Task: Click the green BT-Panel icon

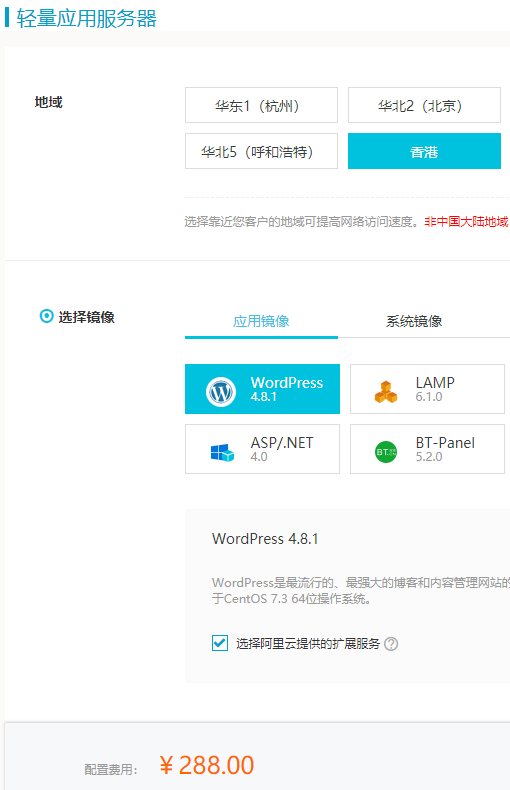Action: pos(386,452)
